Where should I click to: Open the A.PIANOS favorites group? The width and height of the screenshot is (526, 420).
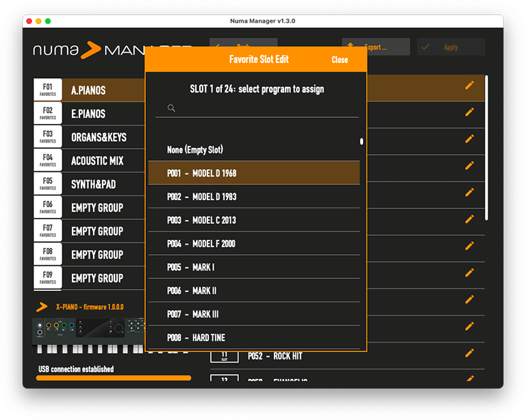89,90
